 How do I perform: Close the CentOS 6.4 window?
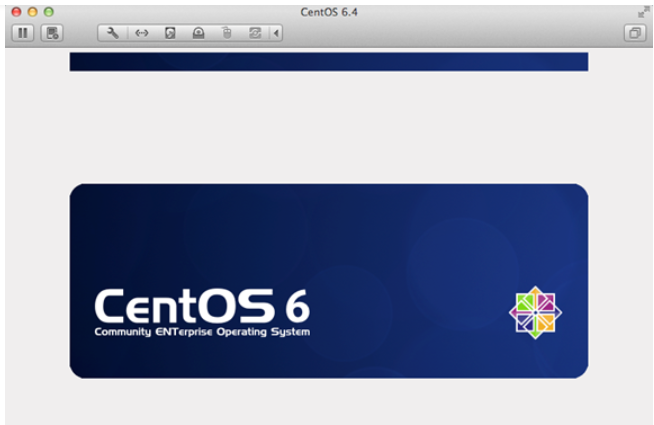pos(16,11)
